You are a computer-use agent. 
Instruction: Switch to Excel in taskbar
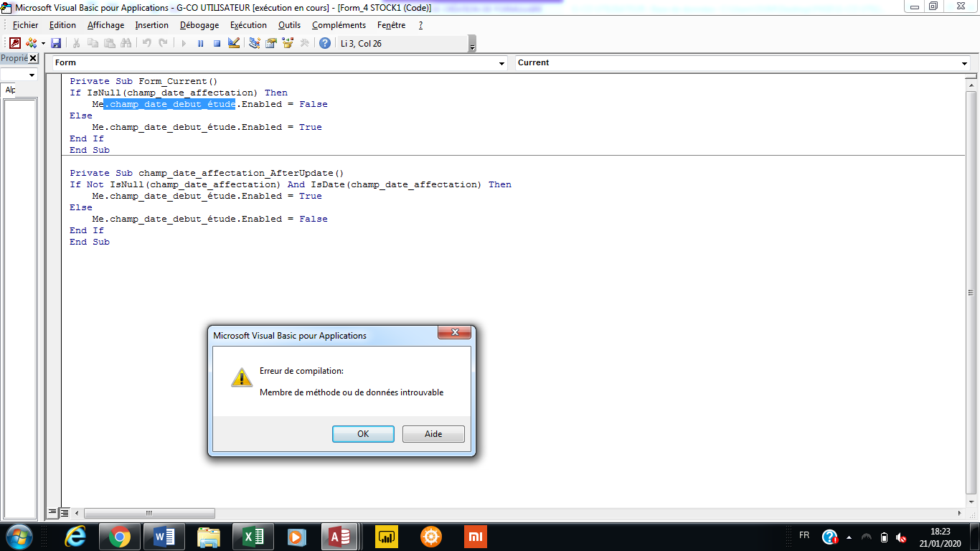[x=253, y=537]
